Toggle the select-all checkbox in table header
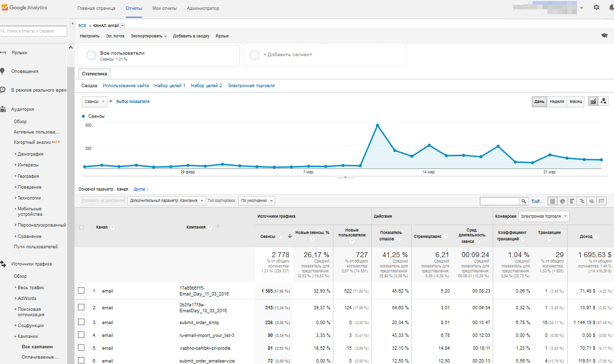Image resolution: width=614 pixels, height=364 pixels. click(x=81, y=227)
